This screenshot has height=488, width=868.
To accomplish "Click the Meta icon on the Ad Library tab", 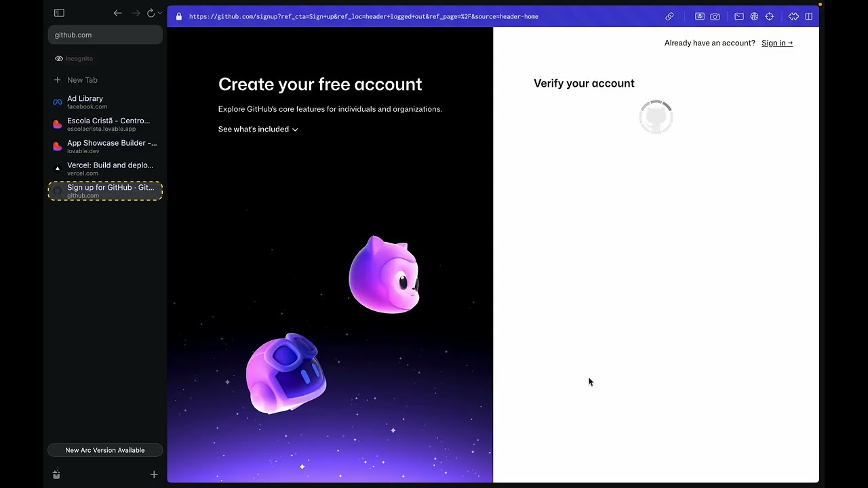I will pyautogui.click(x=58, y=102).
